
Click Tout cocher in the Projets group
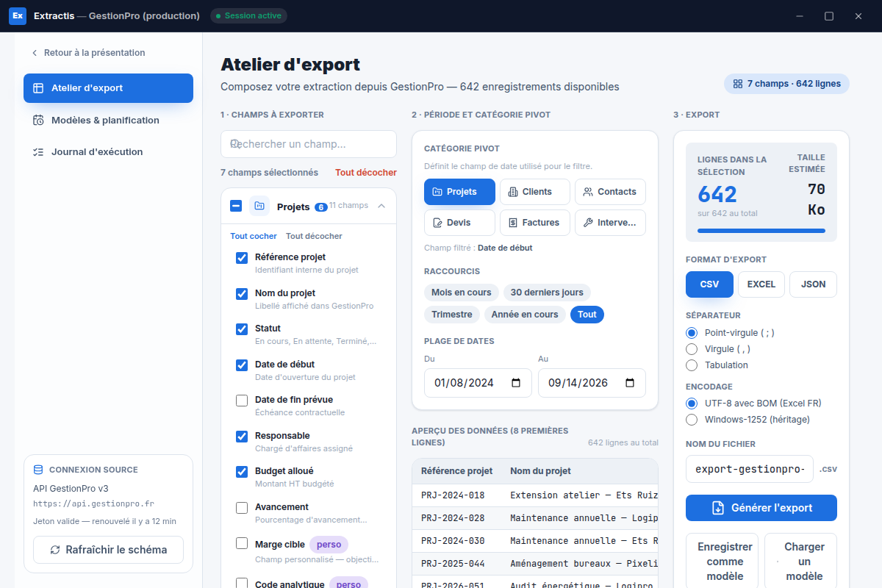[254, 237]
